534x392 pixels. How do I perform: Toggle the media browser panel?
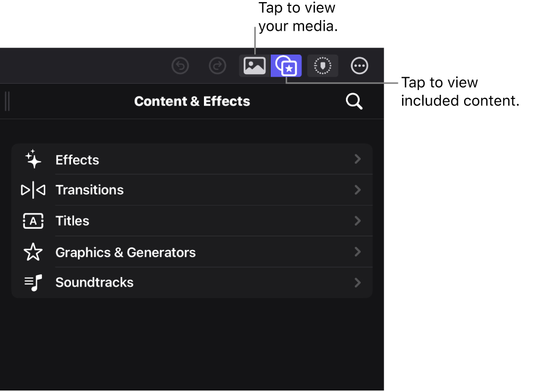point(254,66)
